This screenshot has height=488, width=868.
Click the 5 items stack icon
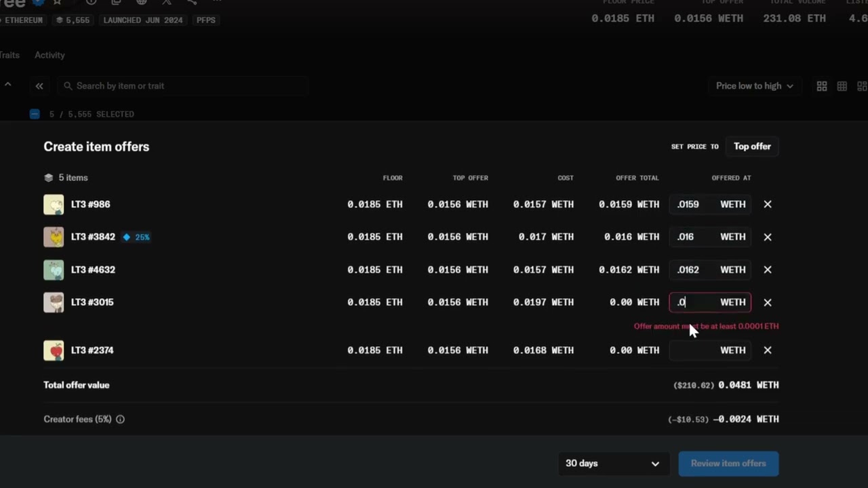(x=48, y=178)
